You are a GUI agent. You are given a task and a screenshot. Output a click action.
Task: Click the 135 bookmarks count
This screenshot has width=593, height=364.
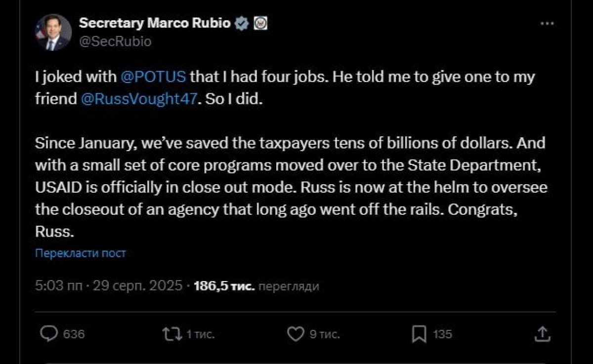[442, 334]
